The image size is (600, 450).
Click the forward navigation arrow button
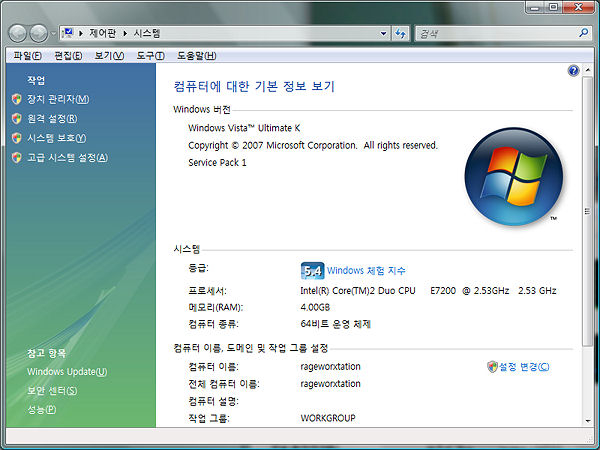click(x=39, y=34)
